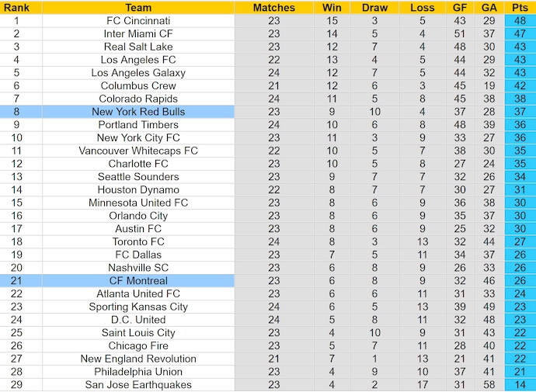Viewport: 536px width, 392px height.
Task: Select San Jose Earthquakes in last place
Action: pos(138,385)
